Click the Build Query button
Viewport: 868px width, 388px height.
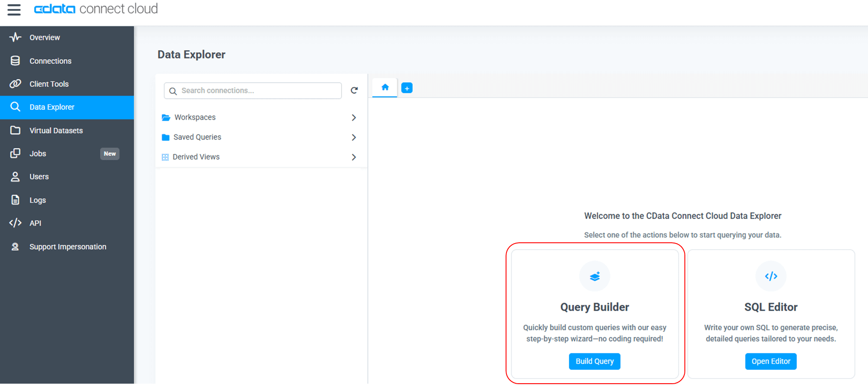tap(595, 361)
